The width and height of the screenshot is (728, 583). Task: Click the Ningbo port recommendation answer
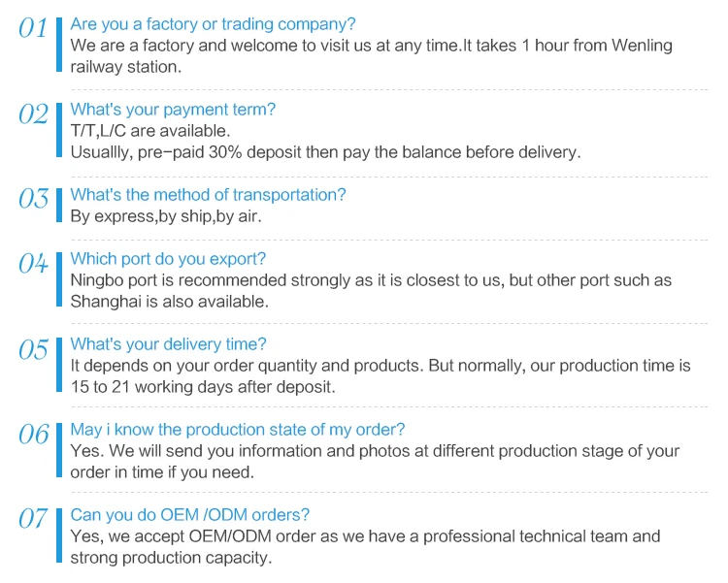pyautogui.click(x=371, y=280)
